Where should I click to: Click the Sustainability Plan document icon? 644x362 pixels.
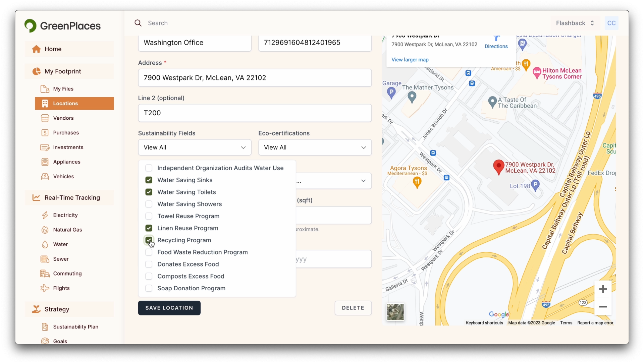pyautogui.click(x=45, y=327)
